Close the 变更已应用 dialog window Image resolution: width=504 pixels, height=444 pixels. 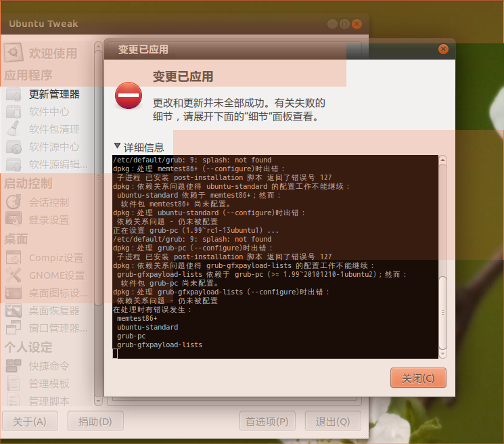pyautogui.click(x=443, y=49)
